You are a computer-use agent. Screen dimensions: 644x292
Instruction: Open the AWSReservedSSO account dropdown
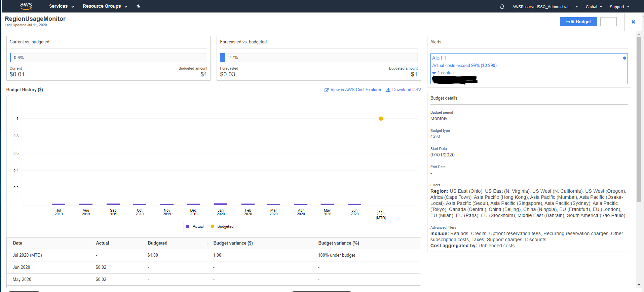point(545,7)
